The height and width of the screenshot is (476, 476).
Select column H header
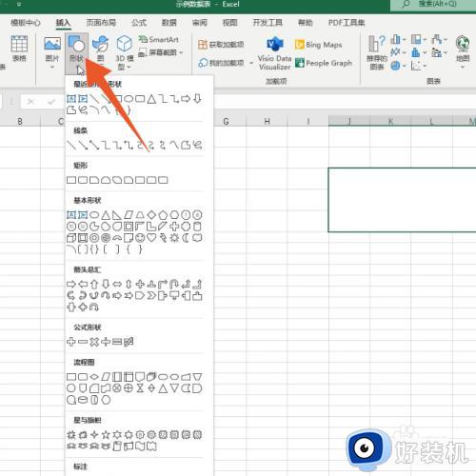pyautogui.click(x=267, y=121)
